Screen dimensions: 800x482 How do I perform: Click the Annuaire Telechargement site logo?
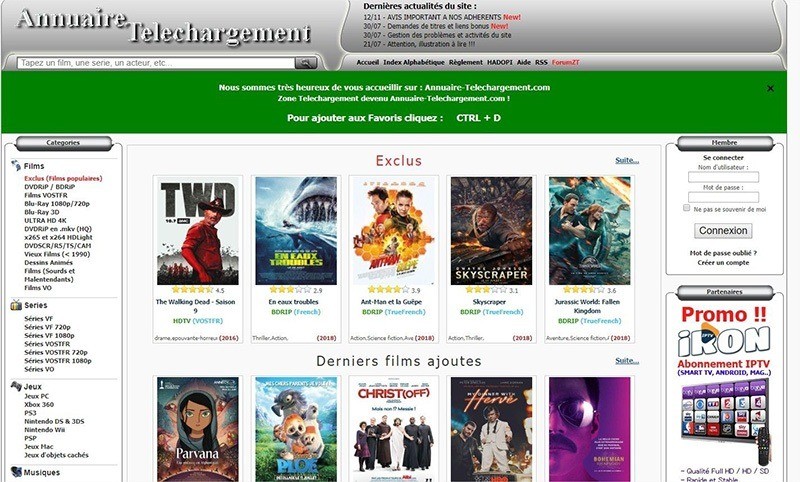click(x=163, y=26)
